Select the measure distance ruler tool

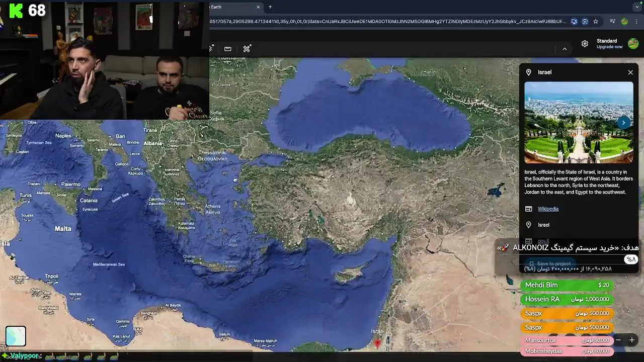227,49
